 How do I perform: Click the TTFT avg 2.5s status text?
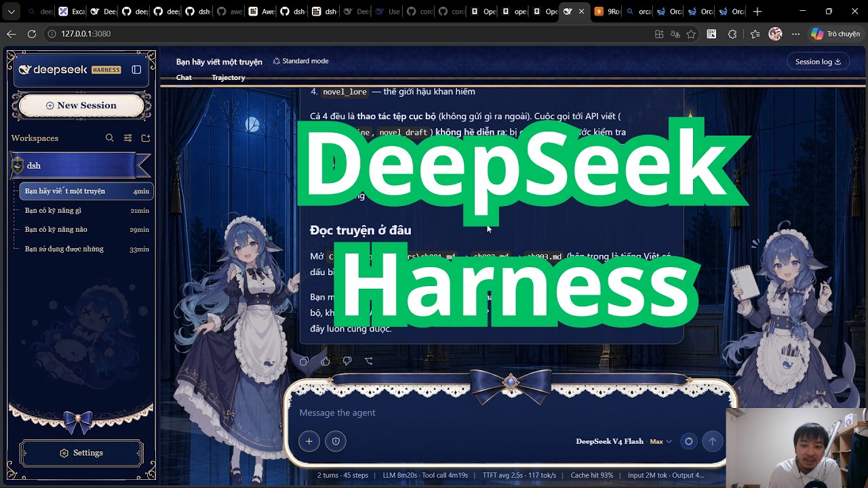click(x=519, y=476)
